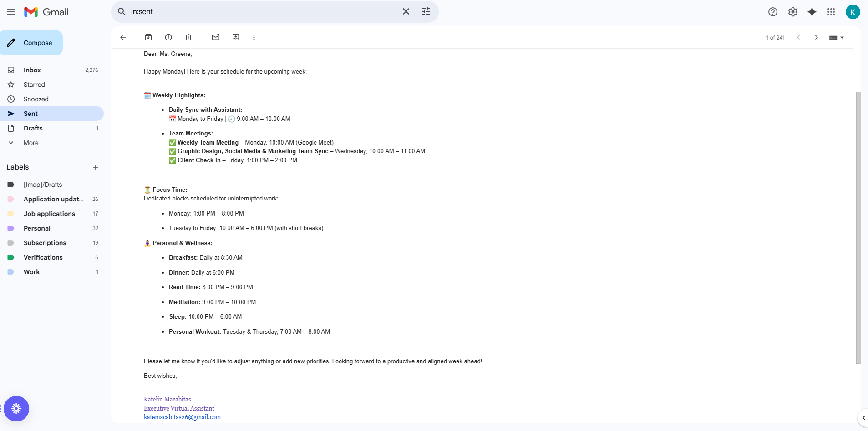This screenshot has width=868, height=431.
Task: Open the Gemini sparkle icon
Action: pos(812,12)
